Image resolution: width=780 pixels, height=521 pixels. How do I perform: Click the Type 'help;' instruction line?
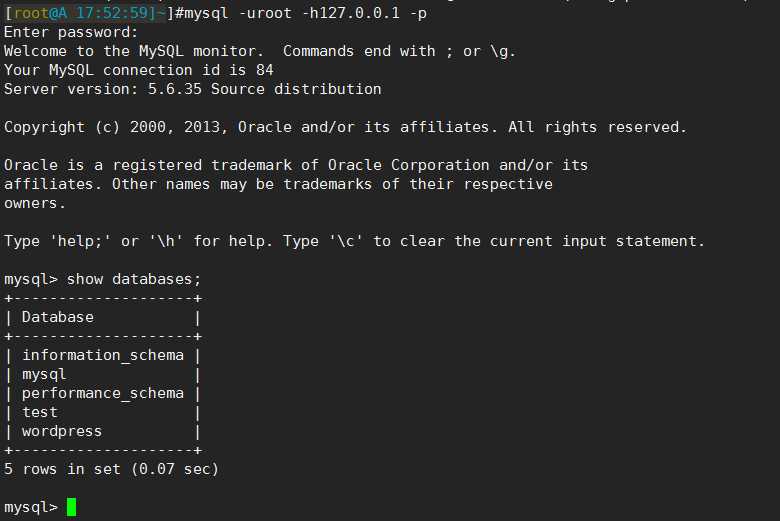(x=354, y=241)
